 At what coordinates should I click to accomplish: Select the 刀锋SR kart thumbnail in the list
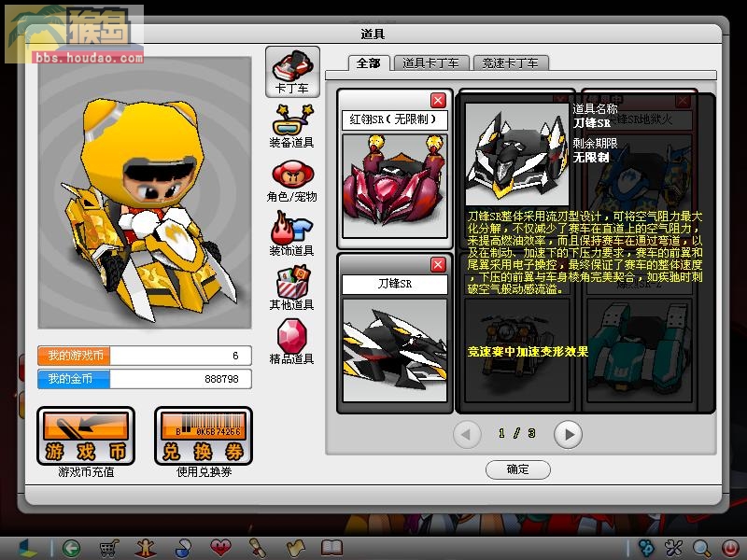click(x=394, y=350)
